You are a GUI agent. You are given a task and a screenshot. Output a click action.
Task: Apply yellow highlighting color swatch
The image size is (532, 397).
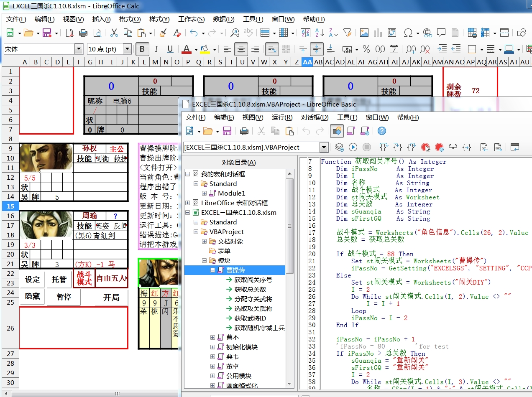tap(205, 49)
